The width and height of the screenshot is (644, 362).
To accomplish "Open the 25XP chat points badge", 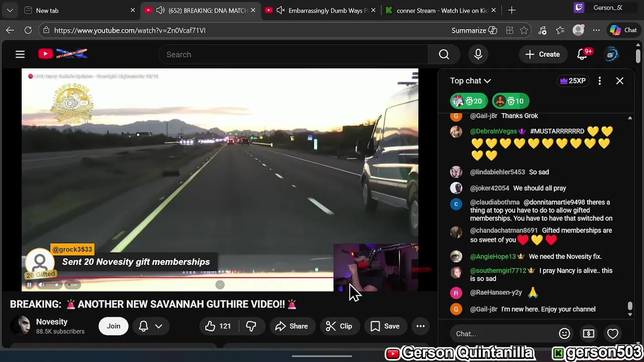I will [x=573, y=81].
